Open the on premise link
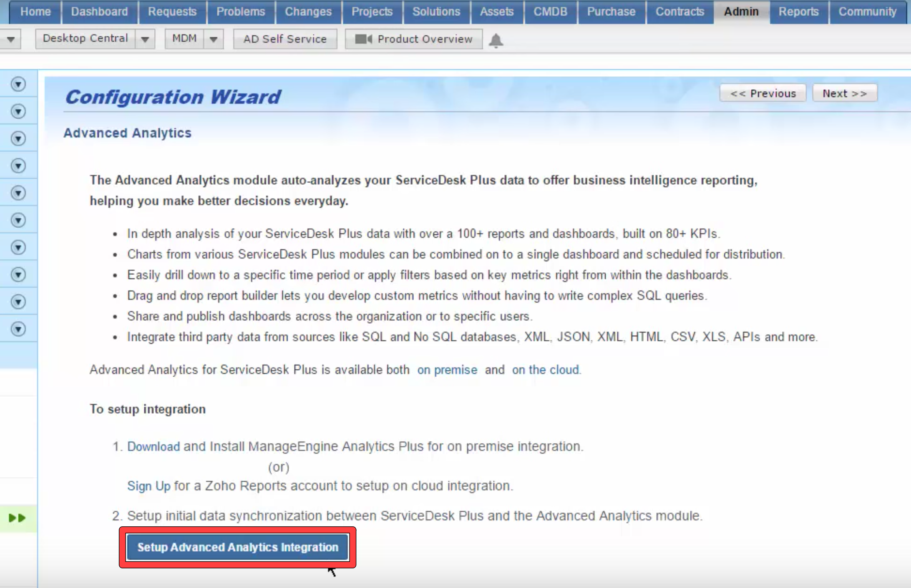Screen dimensions: 911x588 coord(447,370)
